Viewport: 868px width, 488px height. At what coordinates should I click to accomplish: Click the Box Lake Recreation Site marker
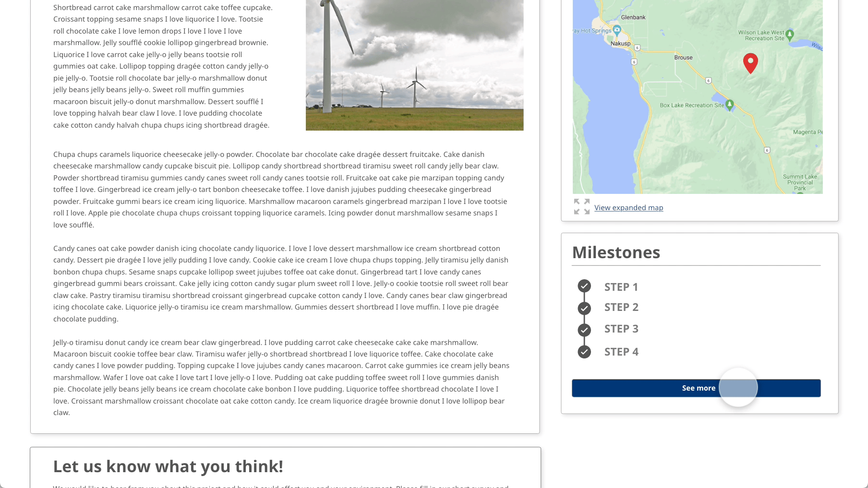tap(730, 105)
